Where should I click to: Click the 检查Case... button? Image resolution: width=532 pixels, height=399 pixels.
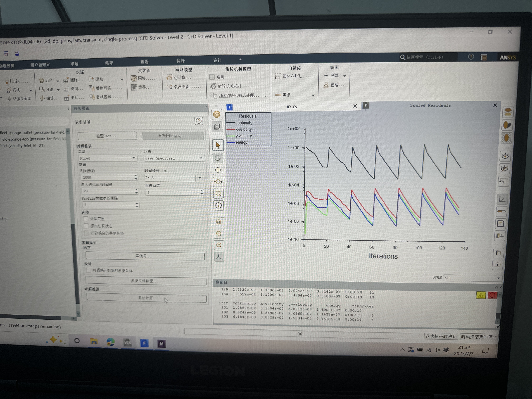click(x=107, y=136)
